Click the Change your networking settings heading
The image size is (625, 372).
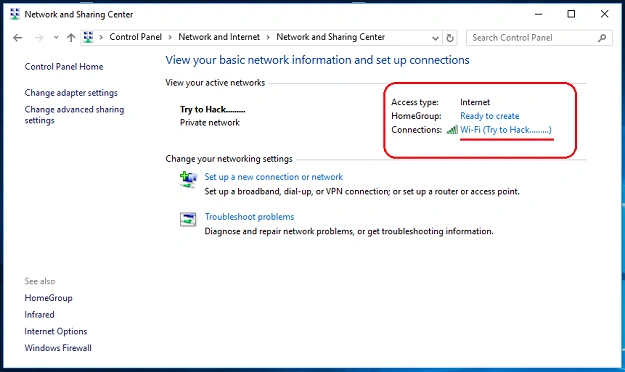coord(229,159)
